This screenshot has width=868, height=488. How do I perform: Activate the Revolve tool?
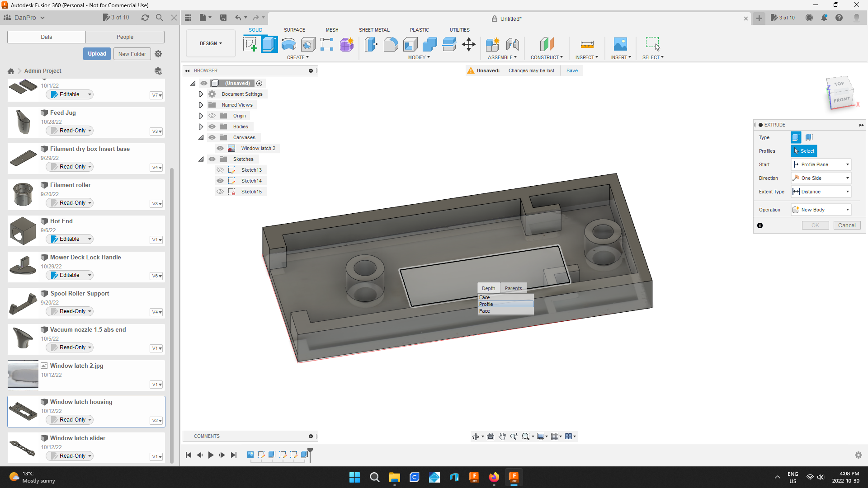tap(288, 44)
